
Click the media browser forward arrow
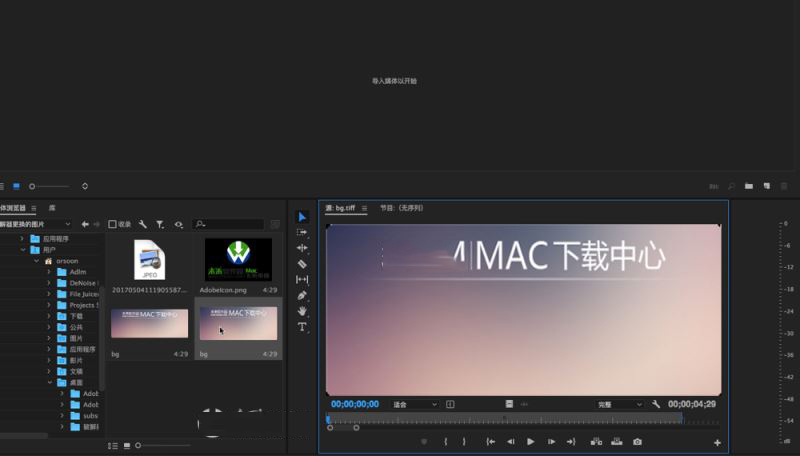click(x=96, y=224)
